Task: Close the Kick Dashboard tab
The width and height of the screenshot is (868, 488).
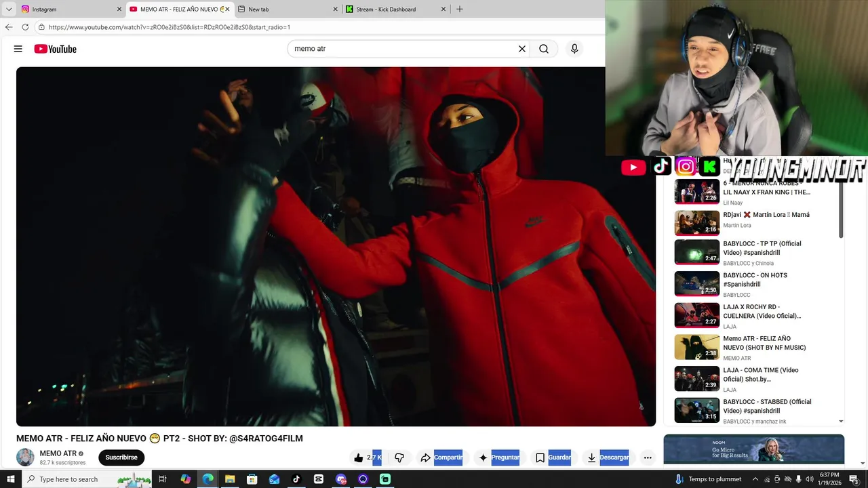Action: pos(443,9)
